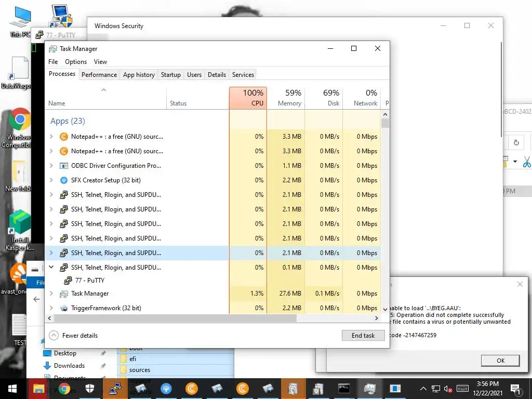Click the scissors cut icon in background window

527,162
